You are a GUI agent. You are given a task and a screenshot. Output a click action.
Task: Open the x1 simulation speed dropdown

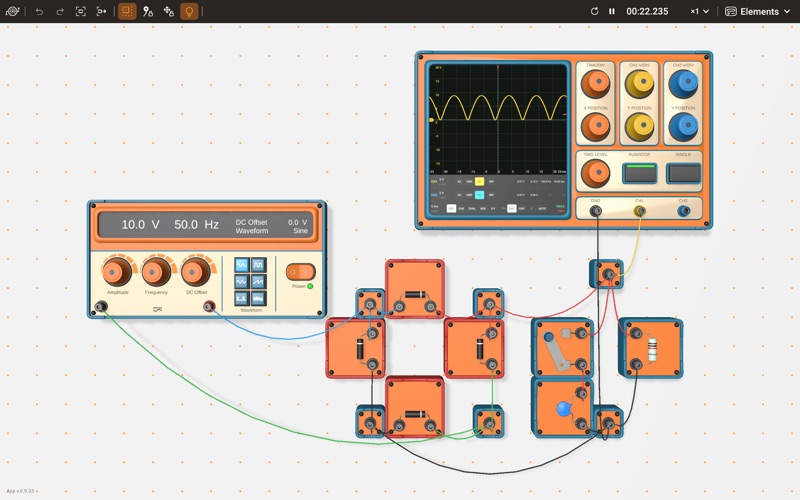coord(699,11)
